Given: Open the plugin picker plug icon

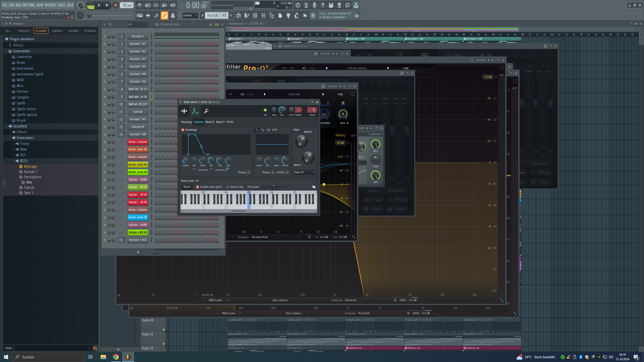Looking at the screenshot, I should (288, 16).
